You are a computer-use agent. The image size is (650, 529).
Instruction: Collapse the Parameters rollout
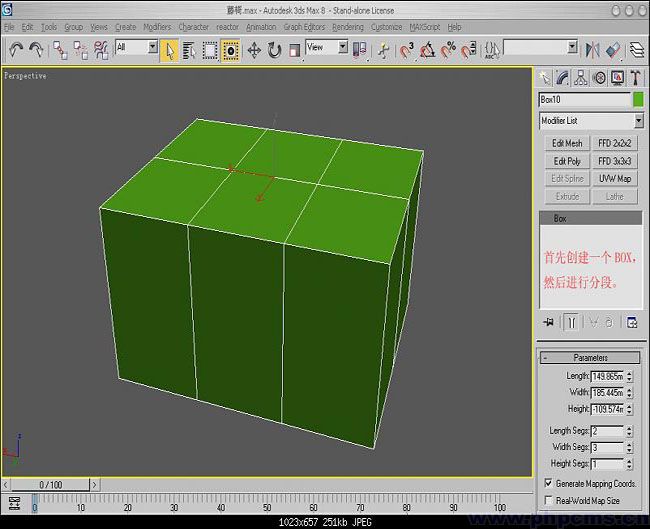[x=590, y=357]
